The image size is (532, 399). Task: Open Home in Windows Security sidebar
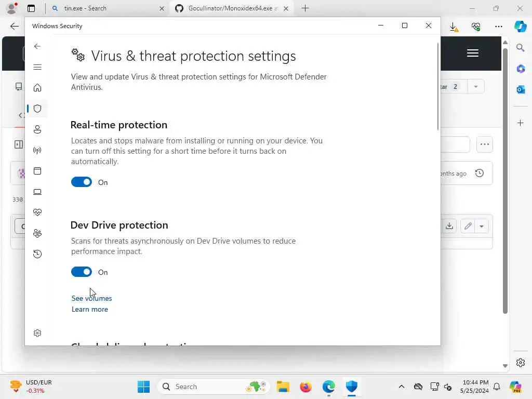pyautogui.click(x=37, y=88)
